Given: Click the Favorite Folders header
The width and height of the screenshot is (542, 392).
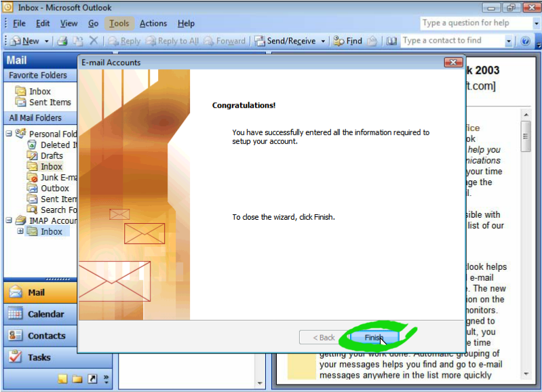Looking at the screenshot, I should [x=40, y=75].
